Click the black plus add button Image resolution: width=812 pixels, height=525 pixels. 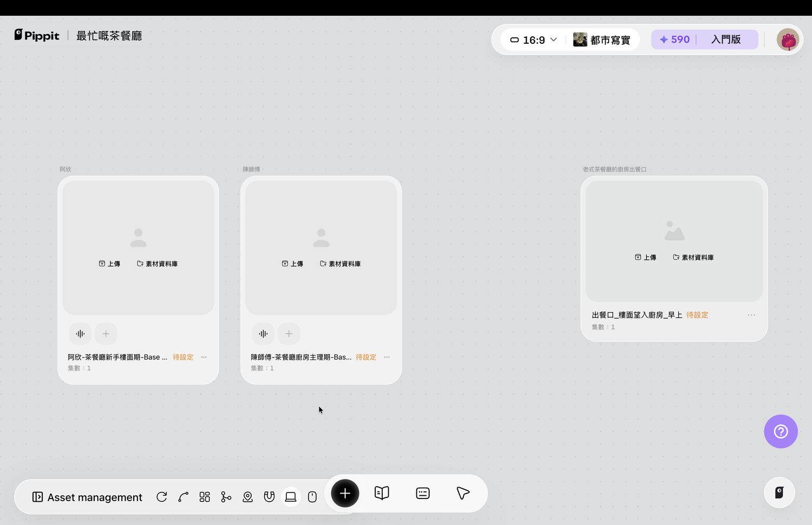click(x=345, y=493)
